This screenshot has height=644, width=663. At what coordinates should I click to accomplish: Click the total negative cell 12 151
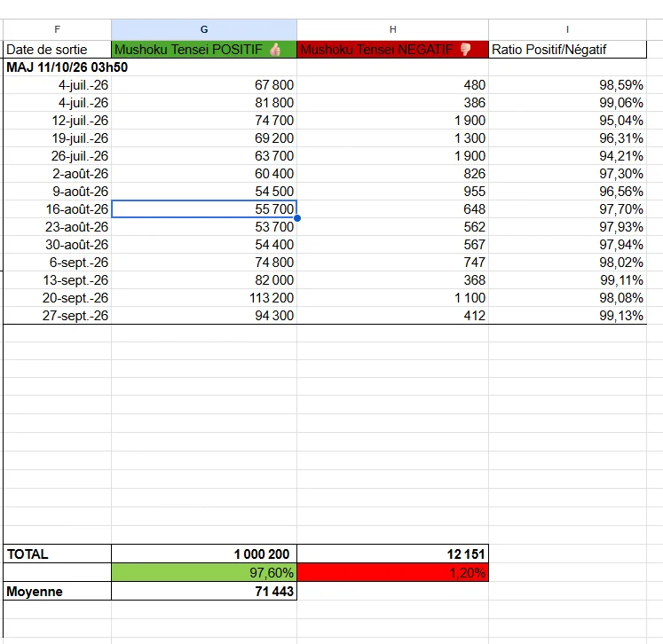pyautogui.click(x=393, y=554)
